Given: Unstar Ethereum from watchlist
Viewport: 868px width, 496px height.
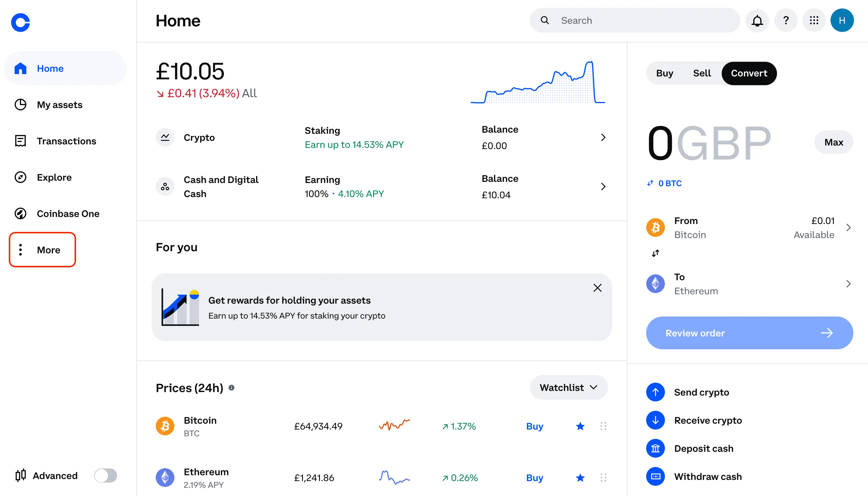Looking at the screenshot, I should point(580,478).
